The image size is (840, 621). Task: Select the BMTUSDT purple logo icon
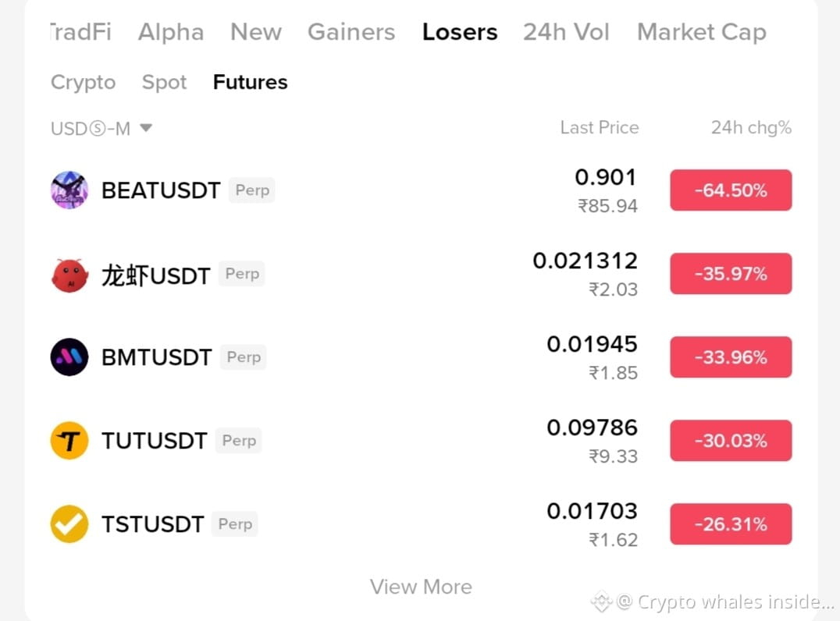[69, 357]
